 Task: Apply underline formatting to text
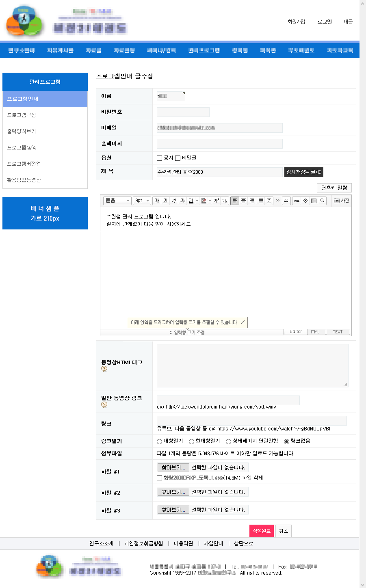point(165,200)
